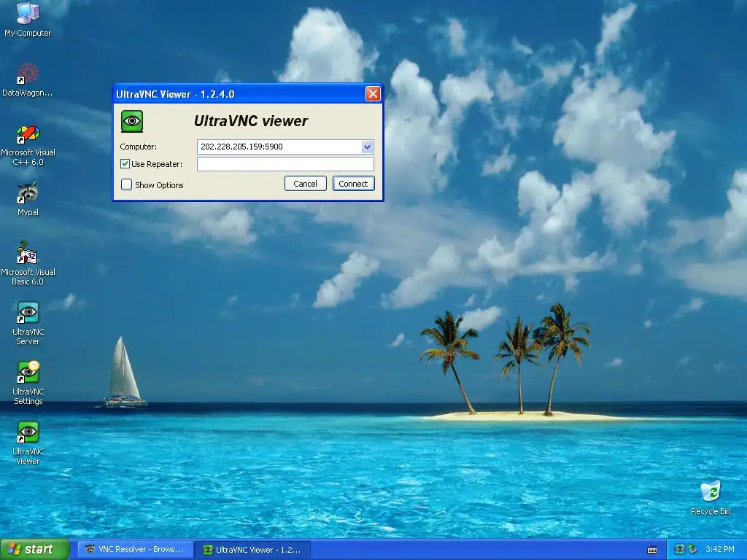Click the green eye logo in the UltraVNC dialog
This screenshot has height=560, width=747.
(132, 121)
